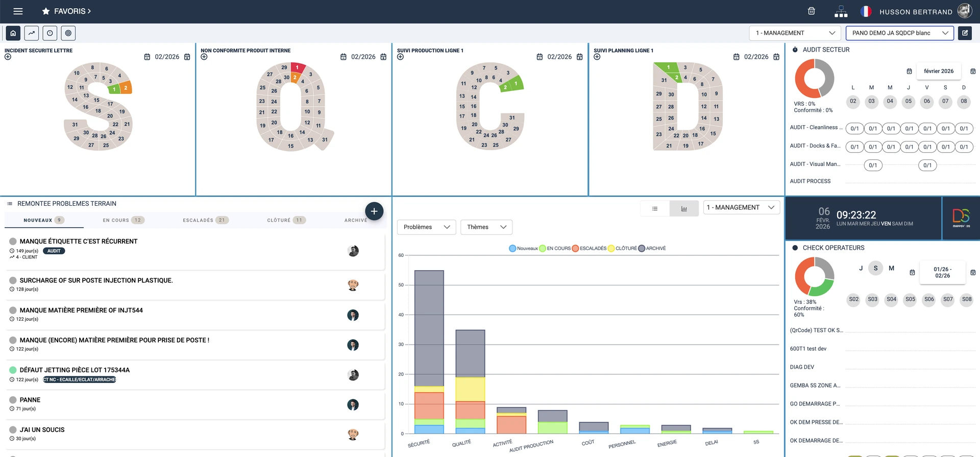Image resolution: width=980 pixels, height=457 pixels.
Task: Switch to list view icon
Action: (x=655, y=208)
